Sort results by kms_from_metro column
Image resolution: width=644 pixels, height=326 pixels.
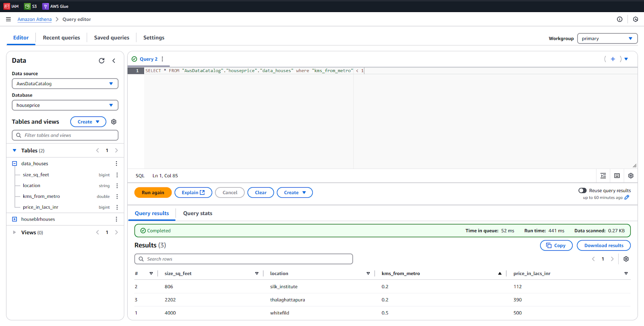pyautogui.click(x=500, y=273)
